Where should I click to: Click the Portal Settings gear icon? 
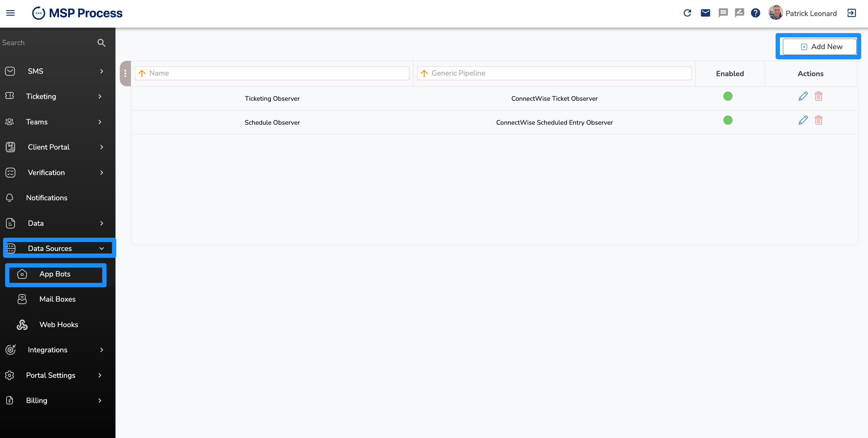click(x=10, y=375)
